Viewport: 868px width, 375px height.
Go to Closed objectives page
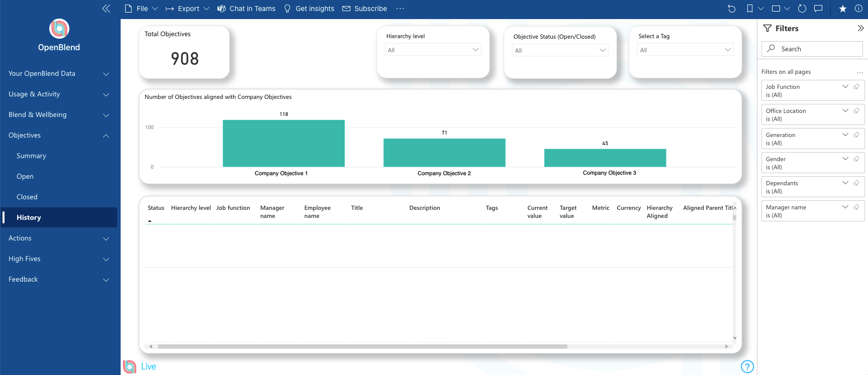pyautogui.click(x=27, y=197)
